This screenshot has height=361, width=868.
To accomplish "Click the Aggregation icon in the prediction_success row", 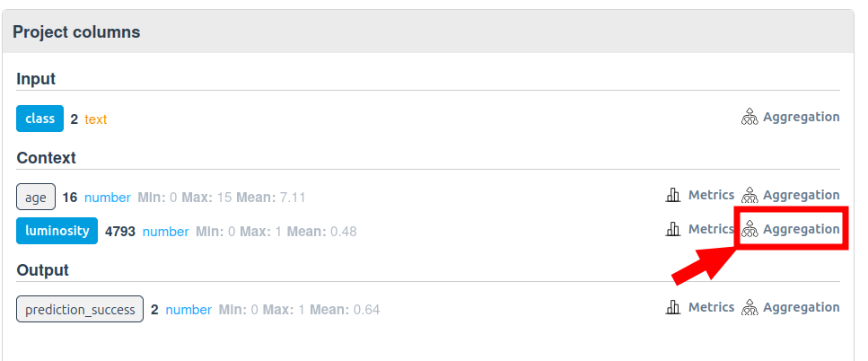I will pyautogui.click(x=750, y=307).
